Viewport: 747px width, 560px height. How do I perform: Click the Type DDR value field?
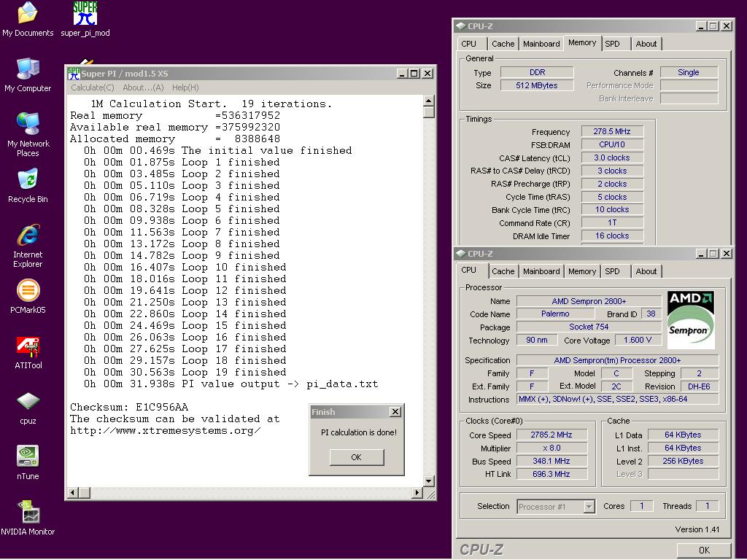[x=537, y=72]
